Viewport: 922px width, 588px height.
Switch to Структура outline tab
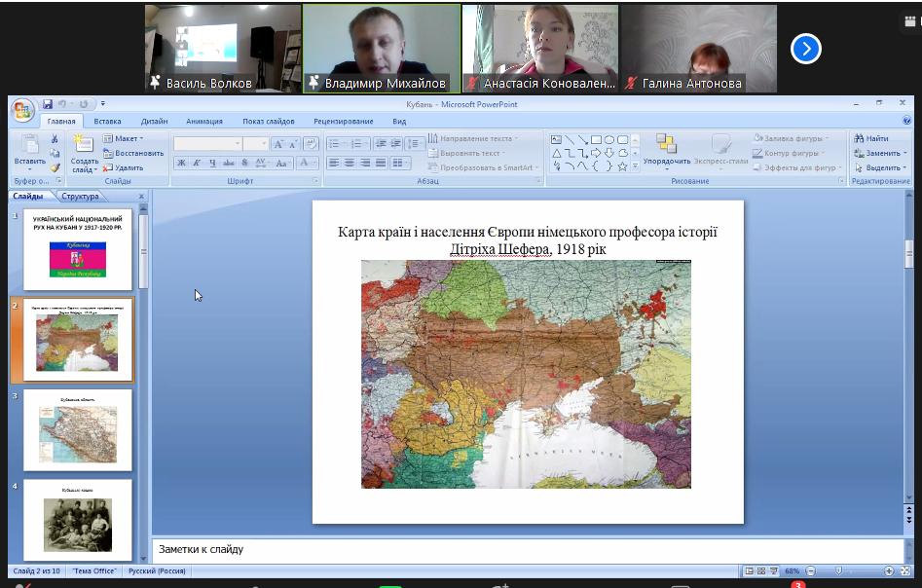click(80, 197)
